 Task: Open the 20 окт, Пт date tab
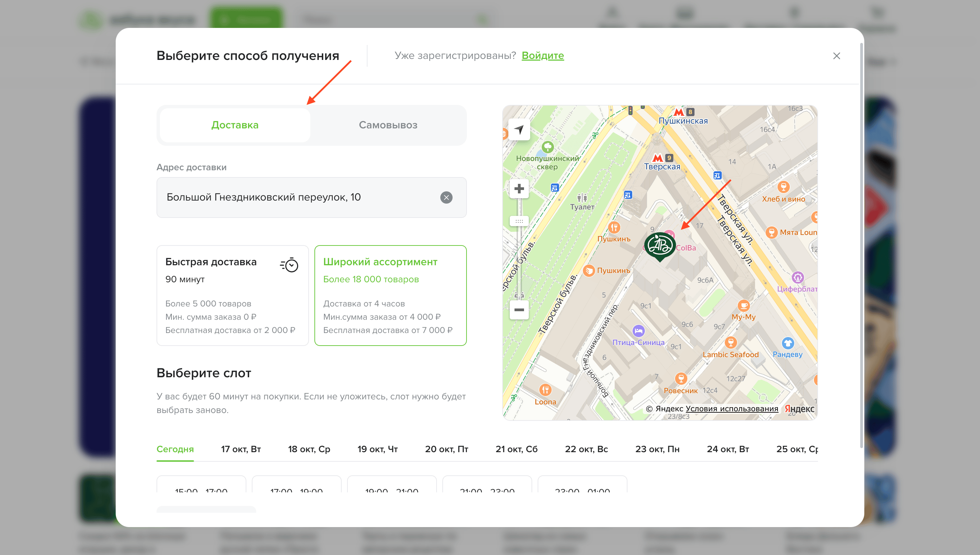click(446, 449)
